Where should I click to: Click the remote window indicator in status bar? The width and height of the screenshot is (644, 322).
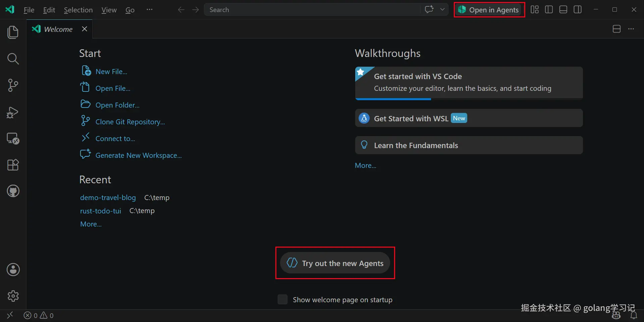(10, 315)
